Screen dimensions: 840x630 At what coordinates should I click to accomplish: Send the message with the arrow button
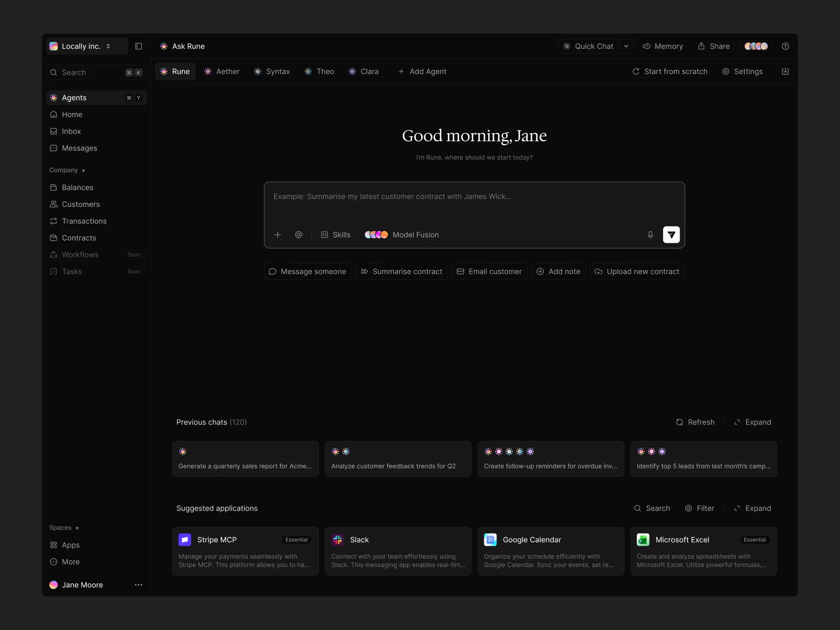click(x=671, y=235)
